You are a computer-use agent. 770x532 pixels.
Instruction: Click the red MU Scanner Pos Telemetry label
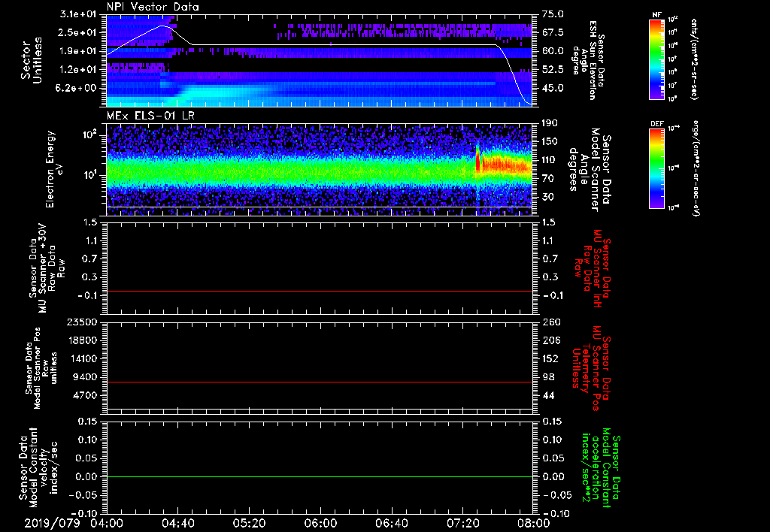click(x=590, y=368)
